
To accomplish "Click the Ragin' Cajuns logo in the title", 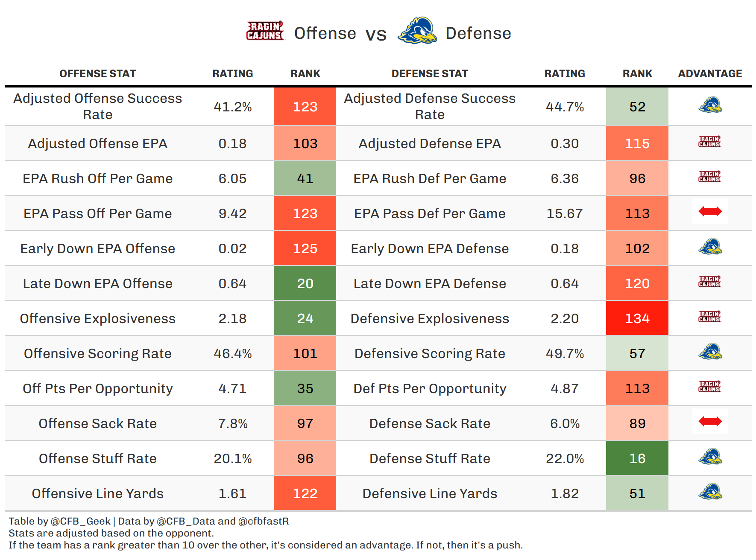I will [265, 31].
